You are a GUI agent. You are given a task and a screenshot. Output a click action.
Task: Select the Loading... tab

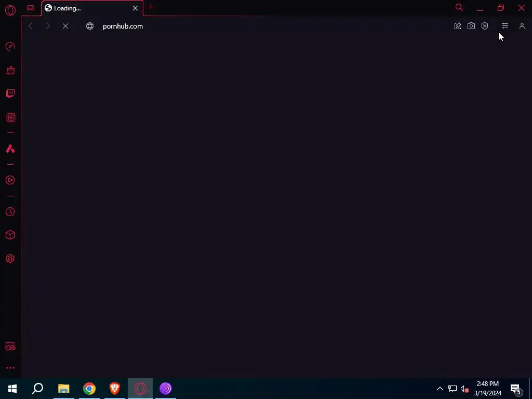(x=92, y=8)
